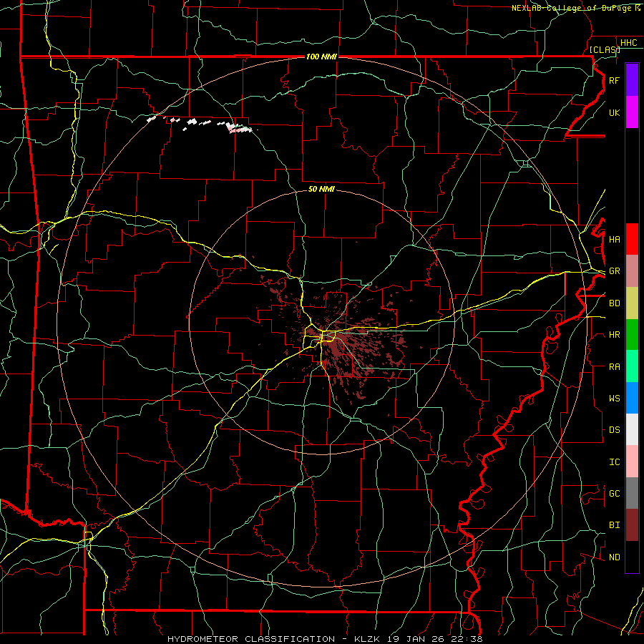Click the ND legend label

(614, 557)
